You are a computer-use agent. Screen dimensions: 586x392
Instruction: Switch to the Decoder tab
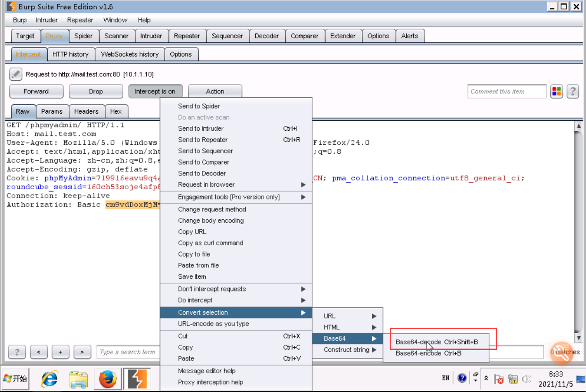(267, 36)
